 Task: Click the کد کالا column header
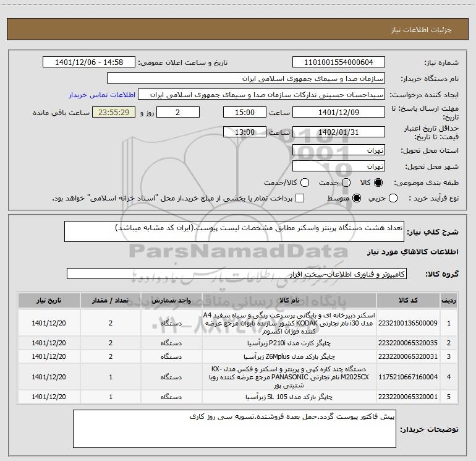tap(408, 301)
